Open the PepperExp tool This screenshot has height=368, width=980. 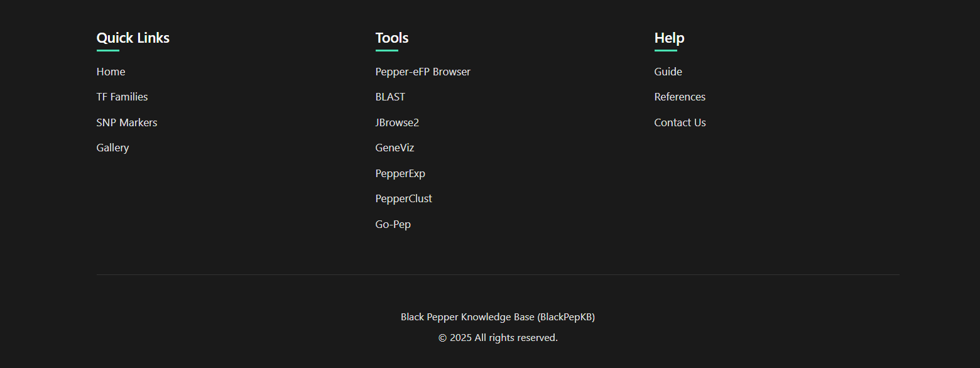[x=400, y=173]
